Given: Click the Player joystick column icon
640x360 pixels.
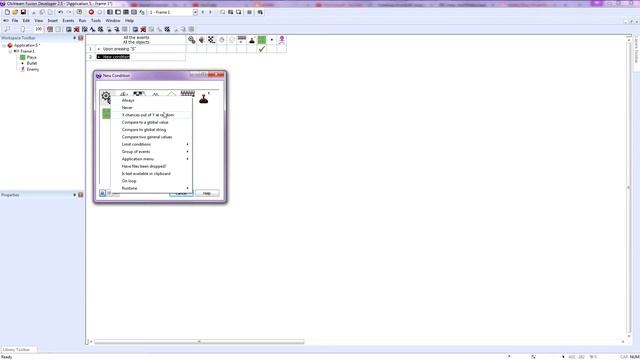Looking at the screenshot, I should pos(252,40).
